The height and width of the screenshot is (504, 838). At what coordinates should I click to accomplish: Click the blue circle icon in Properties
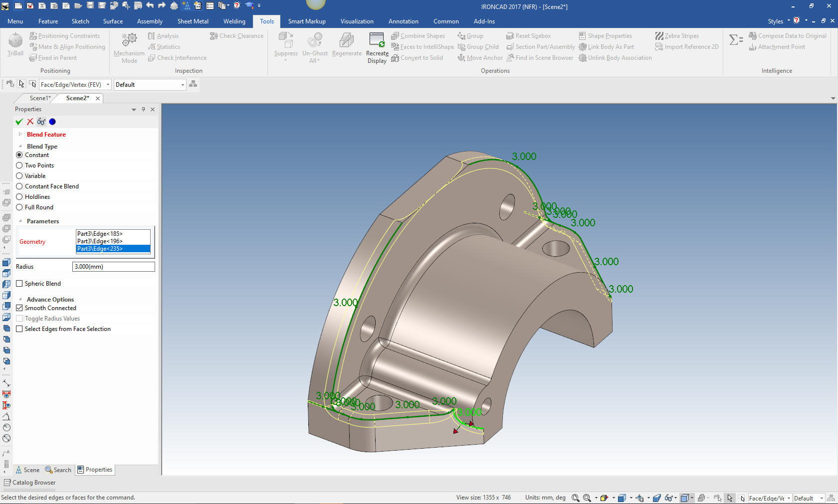click(x=52, y=122)
